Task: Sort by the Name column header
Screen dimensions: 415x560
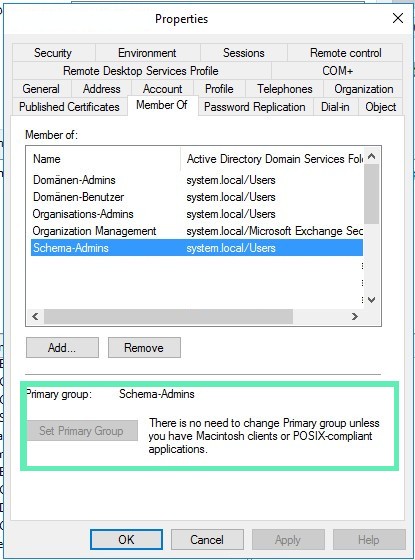Action: 104,159
